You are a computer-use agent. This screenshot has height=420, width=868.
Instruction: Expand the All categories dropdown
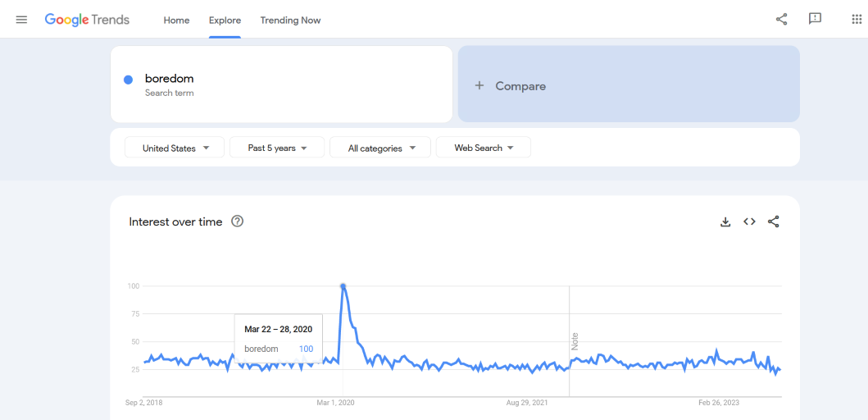click(x=380, y=148)
